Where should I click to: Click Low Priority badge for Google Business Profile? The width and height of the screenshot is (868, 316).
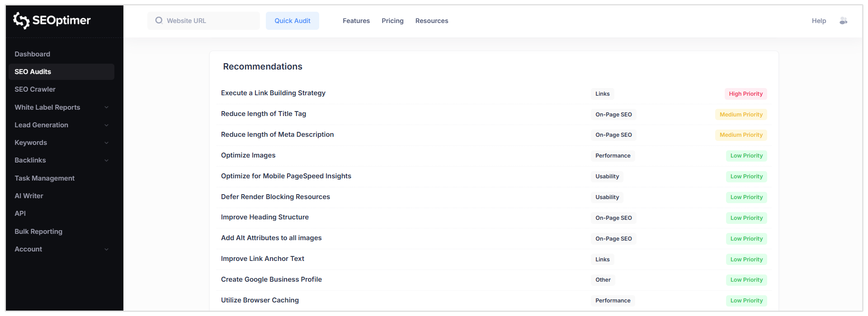pyautogui.click(x=746, y=280)
